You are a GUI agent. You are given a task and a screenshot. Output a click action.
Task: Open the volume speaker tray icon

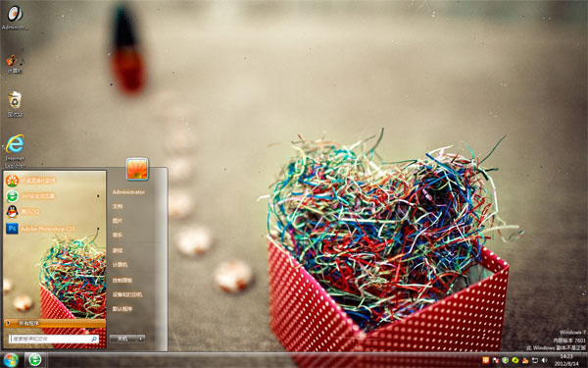[x=545, y=360]
